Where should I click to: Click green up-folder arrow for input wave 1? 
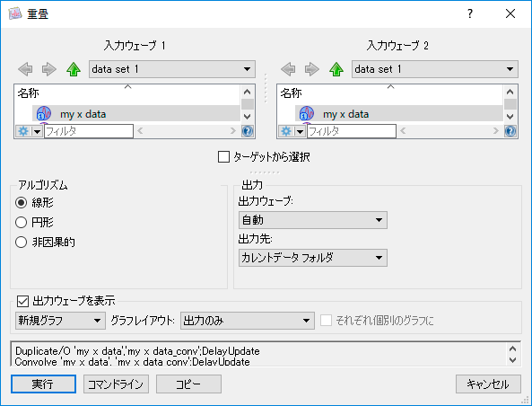74,69
